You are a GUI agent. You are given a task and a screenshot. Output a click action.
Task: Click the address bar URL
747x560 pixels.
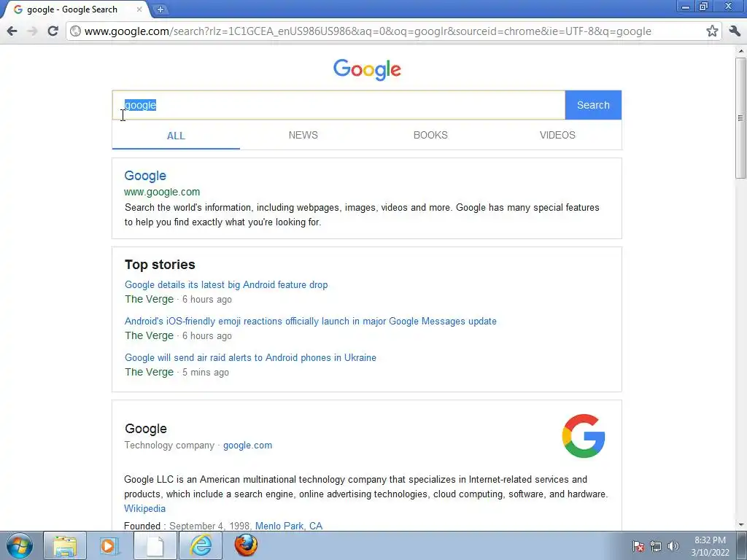[368, 31]
